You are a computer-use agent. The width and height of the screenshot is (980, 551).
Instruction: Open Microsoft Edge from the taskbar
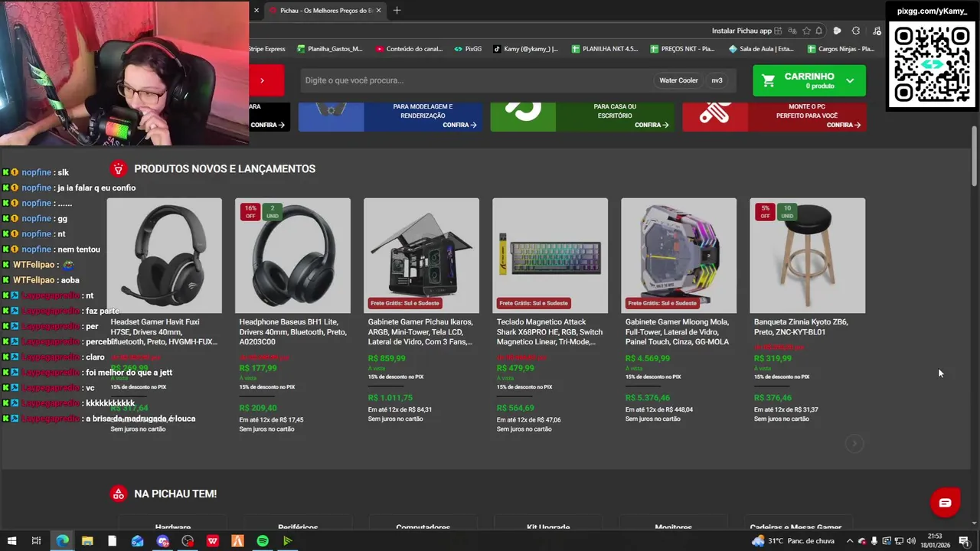click(62, 541)
